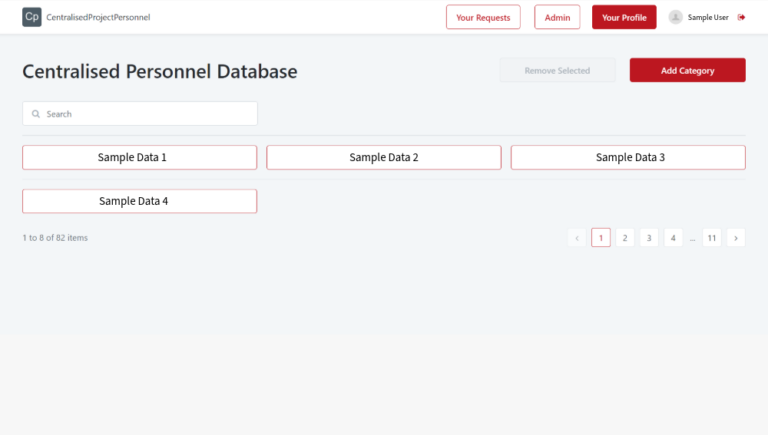The height and width of the screenshot is (435, 768).
Task: Open Your Requests page
Action: point(483,17)
